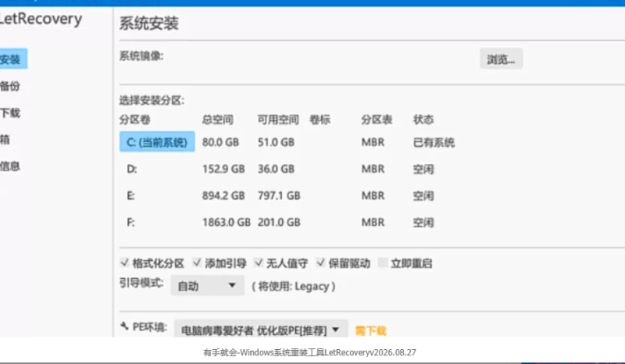
Task: Click the 1863.0 GB total space value
Action: 227,223
